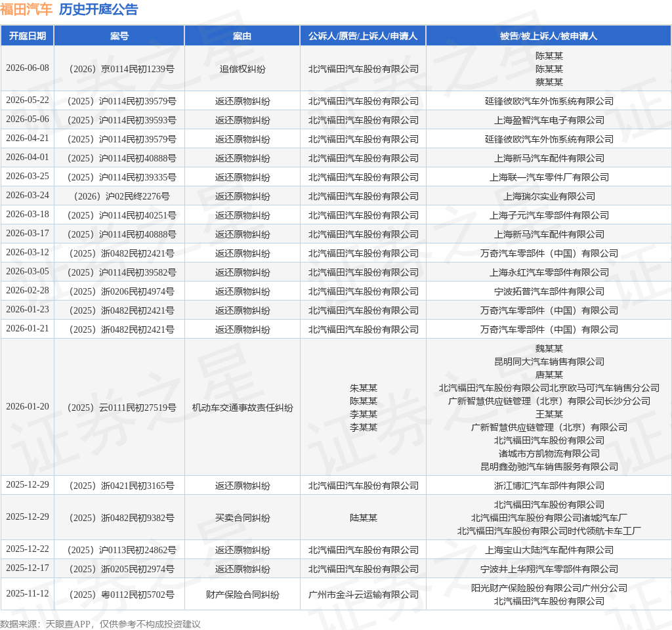Select defendant 上海子元汽车零部件有限公司

click(x=549, y=215)
